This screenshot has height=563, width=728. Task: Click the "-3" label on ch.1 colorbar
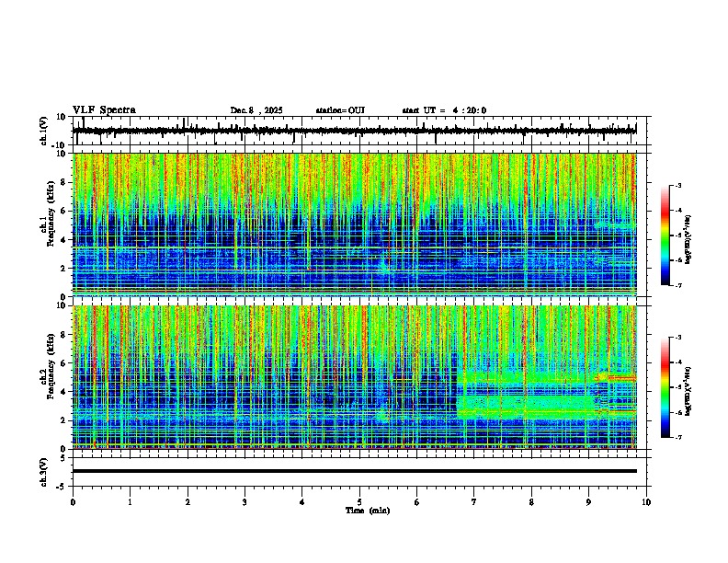[677, 185]
